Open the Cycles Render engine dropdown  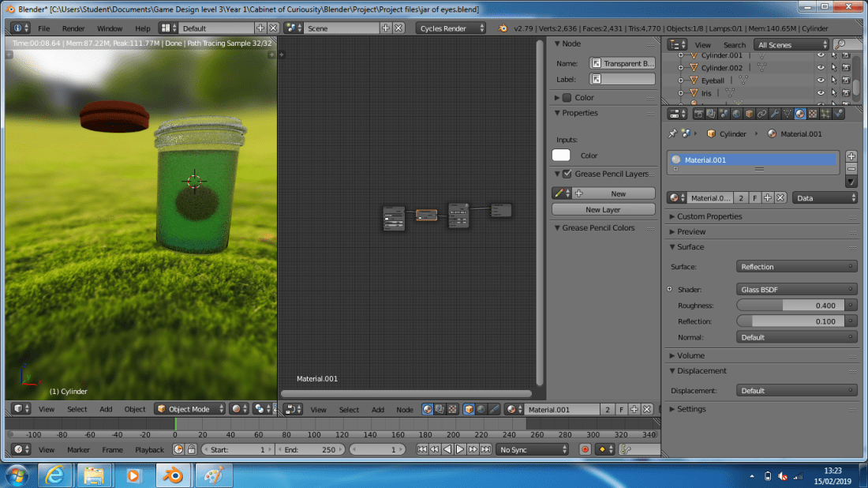(x=451, y=28)
